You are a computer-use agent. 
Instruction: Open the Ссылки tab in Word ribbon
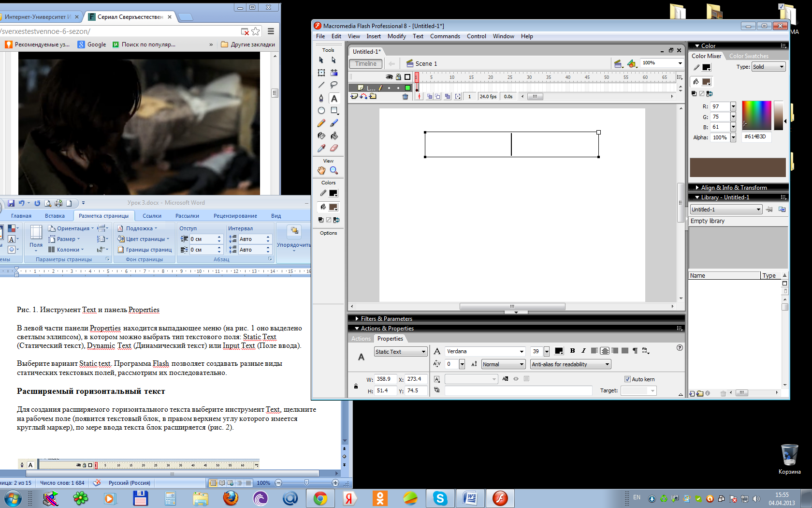click(152, 216)
